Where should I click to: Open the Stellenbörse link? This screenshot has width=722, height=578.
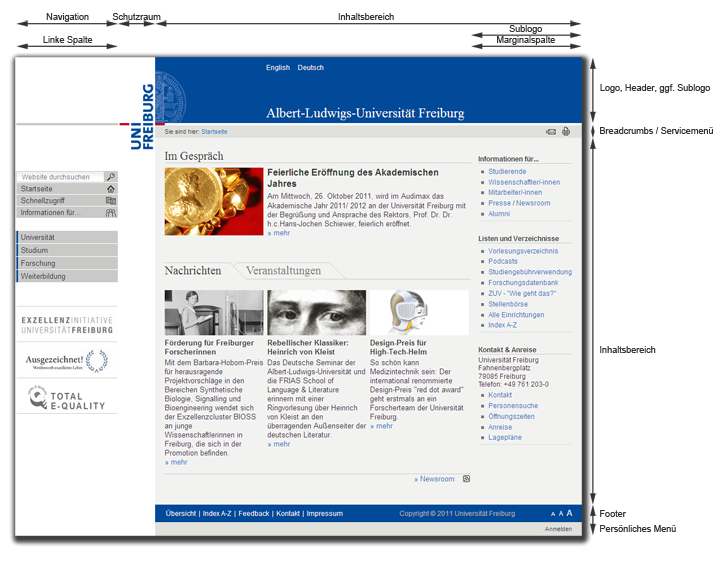tap(508, 304)
